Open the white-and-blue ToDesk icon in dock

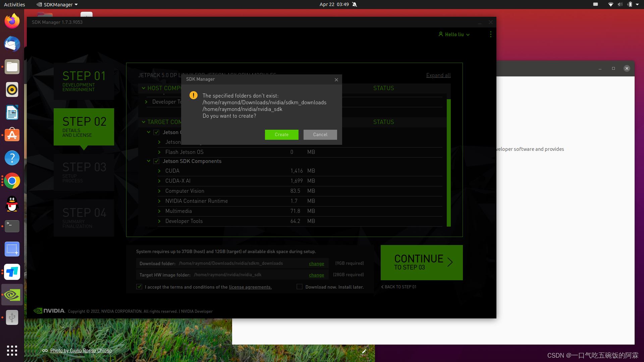12,272
